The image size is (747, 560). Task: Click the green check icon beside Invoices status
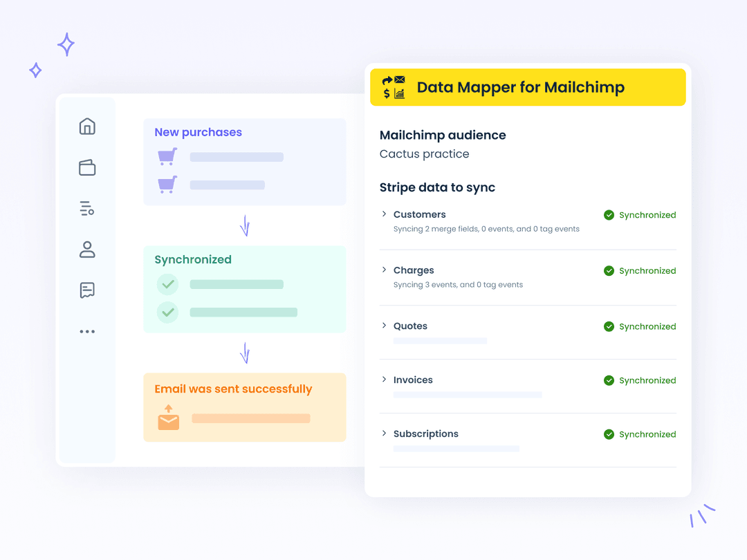pyautogui.click(x=609, y=380)
